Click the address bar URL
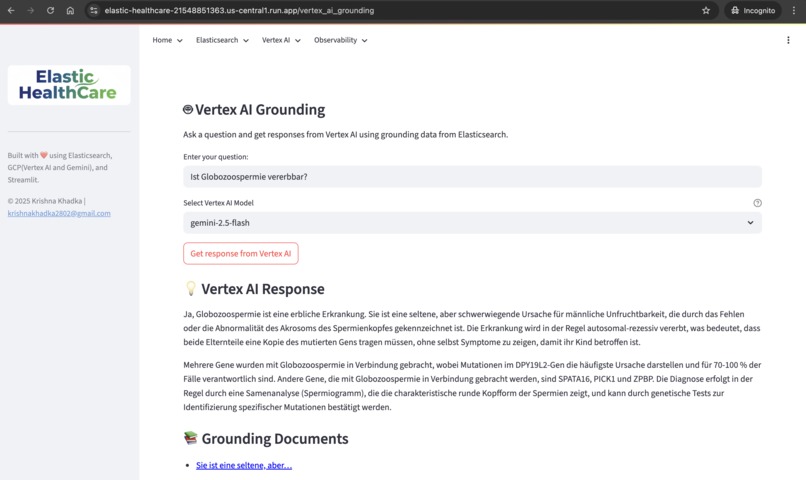This screenshot has width=806, height=480. (239, 10)
